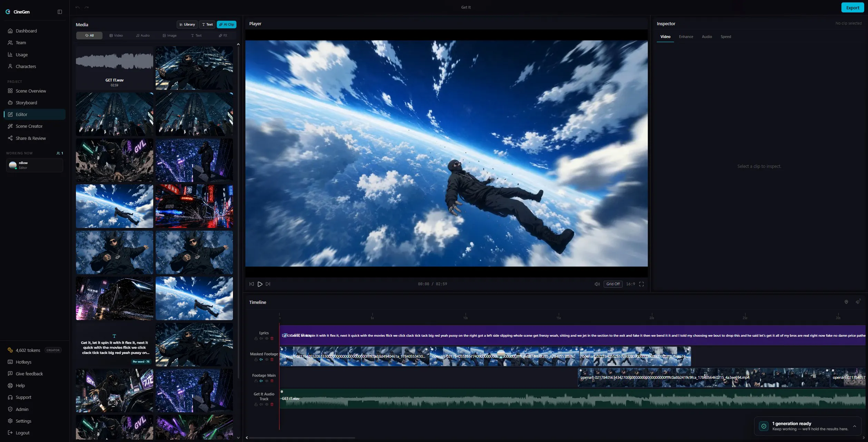Click Give feedback
Image resolution: width=868 pixels, height=442 pixels.
pyautogui.click(x=35, y=374)
